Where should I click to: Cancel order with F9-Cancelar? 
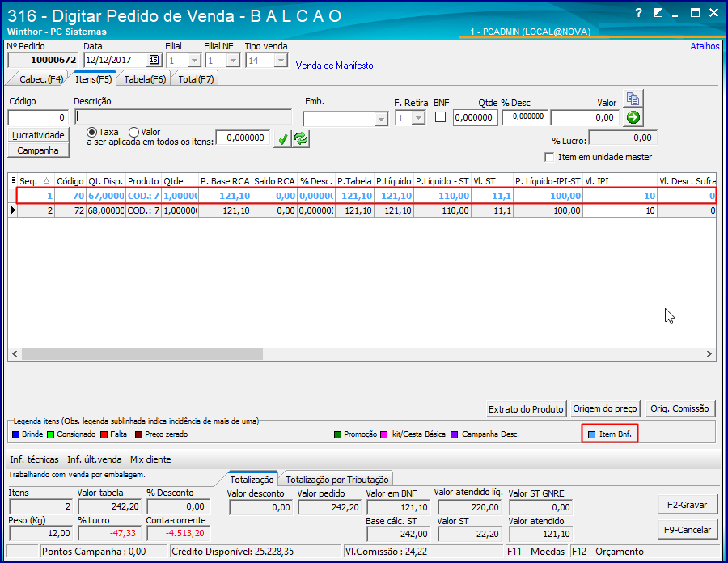point(687,530)
